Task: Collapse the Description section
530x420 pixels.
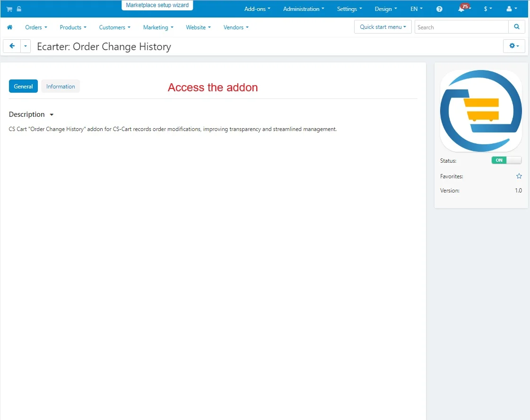Action: pos(31,114)
